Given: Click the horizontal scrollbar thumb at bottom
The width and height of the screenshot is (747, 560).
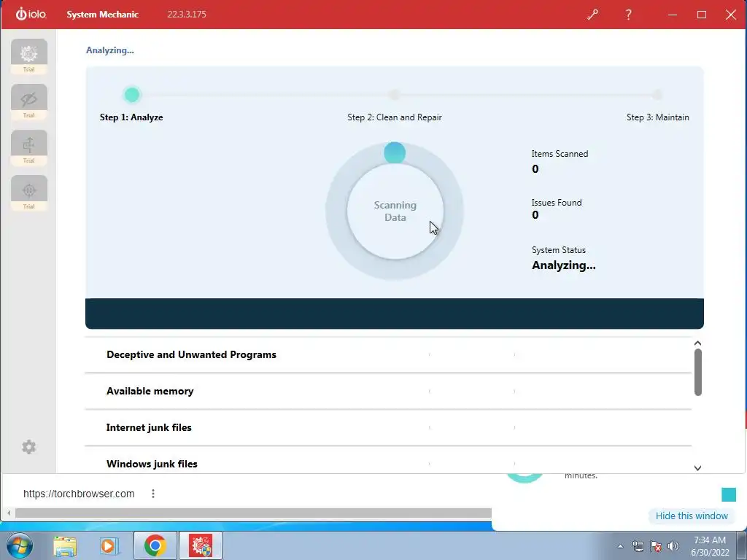Looking at the screenshot, I should (253, 513).
